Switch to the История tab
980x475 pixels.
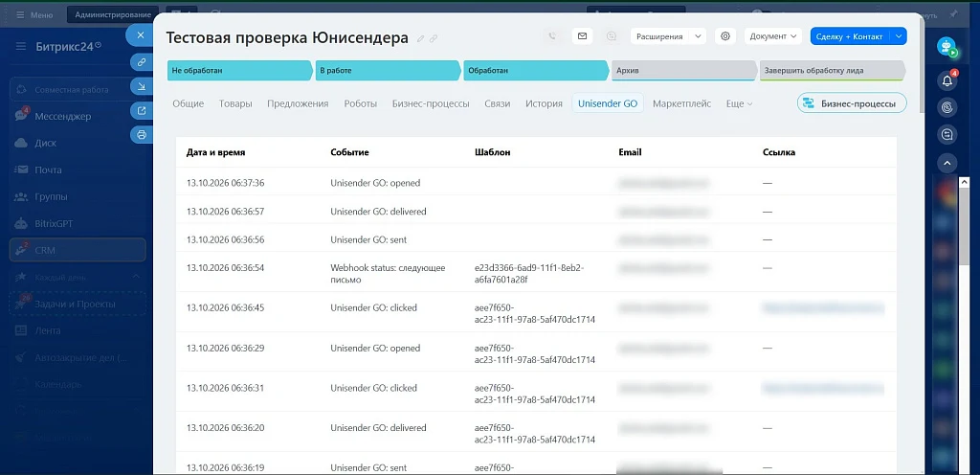pyautogui.click(x=544, y=103)
